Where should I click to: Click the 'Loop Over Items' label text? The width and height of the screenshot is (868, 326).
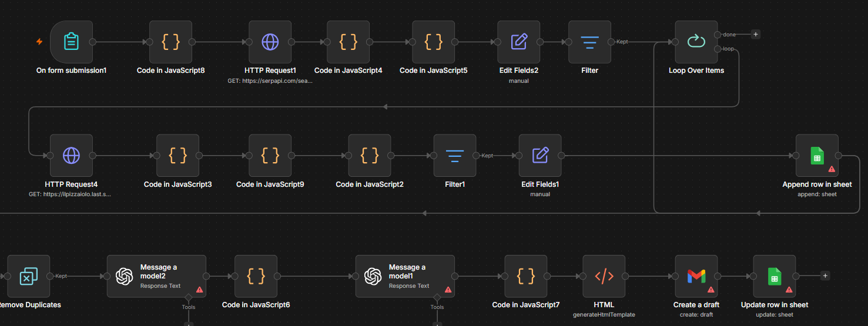pos(696,70)
